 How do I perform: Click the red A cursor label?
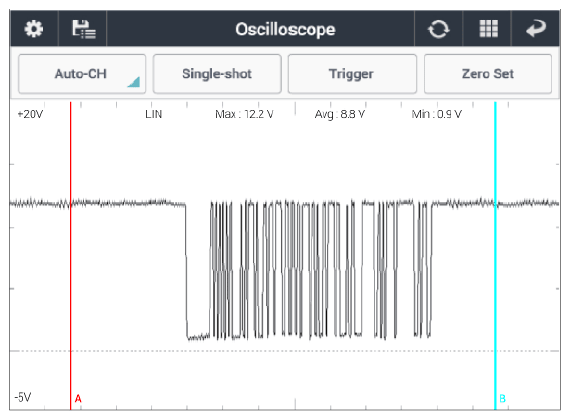click(78, 399)
